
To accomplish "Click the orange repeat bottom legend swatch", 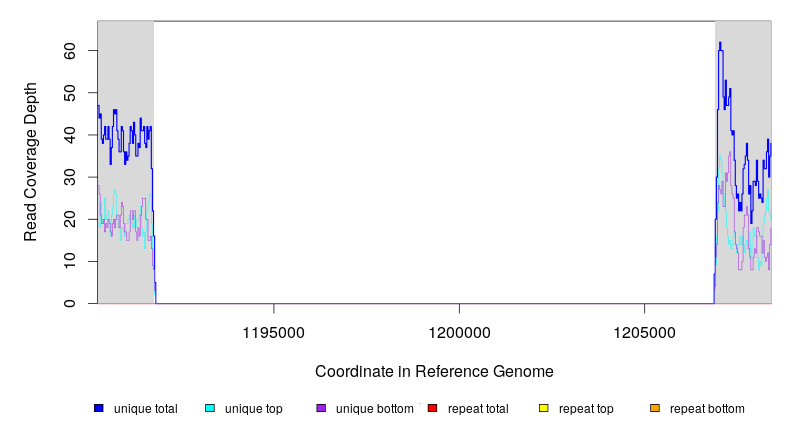I will coord(655,409).
